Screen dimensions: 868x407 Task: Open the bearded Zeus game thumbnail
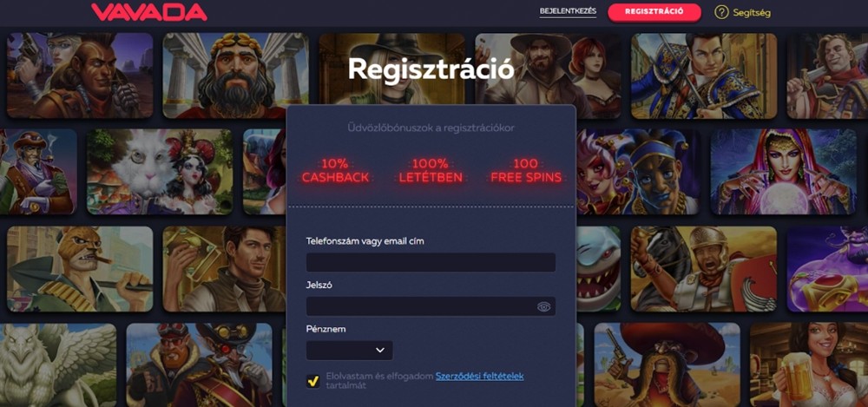pyautogui.click(x=236, y=75)
